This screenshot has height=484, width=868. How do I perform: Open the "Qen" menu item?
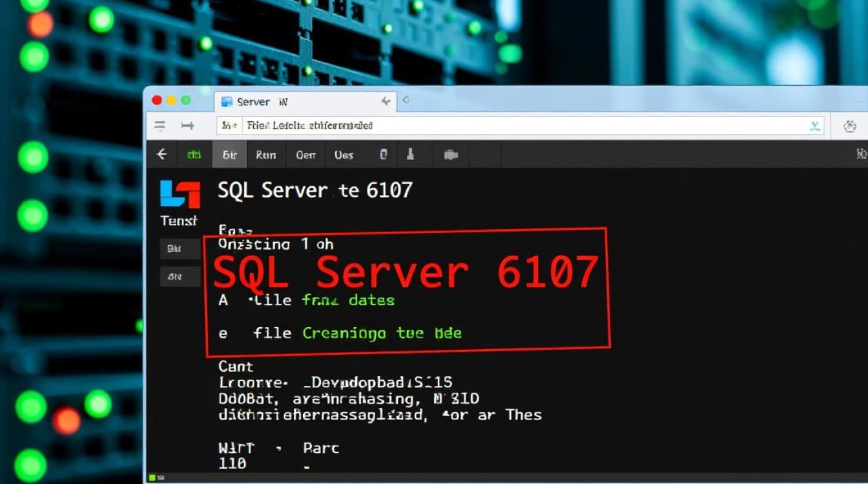[x=305, y=155]
